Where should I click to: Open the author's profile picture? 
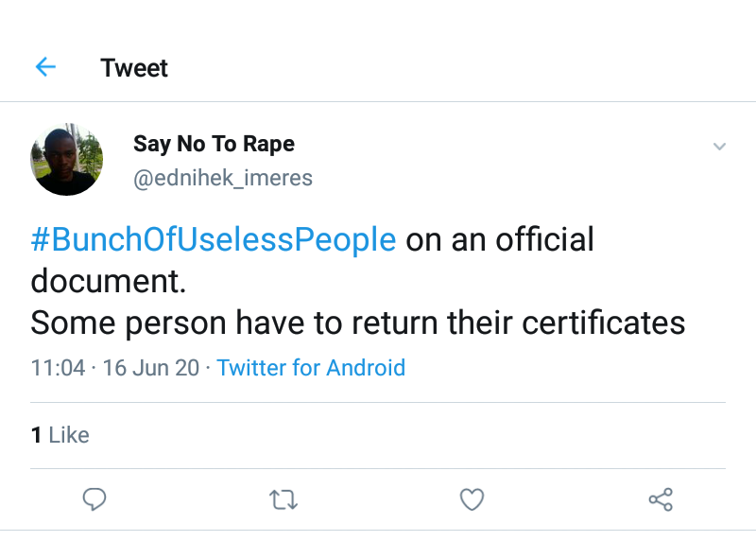click(66, 159)
